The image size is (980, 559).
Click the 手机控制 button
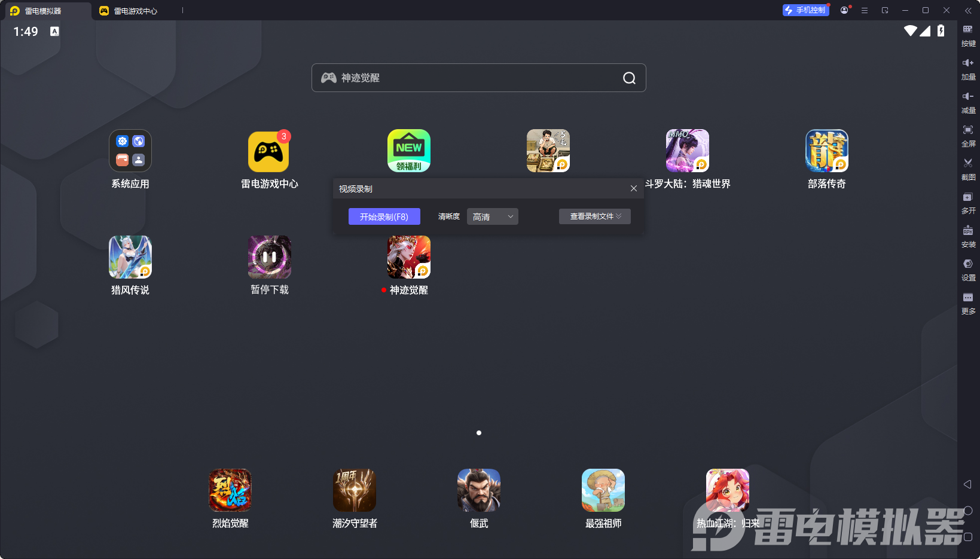[806, 10]
